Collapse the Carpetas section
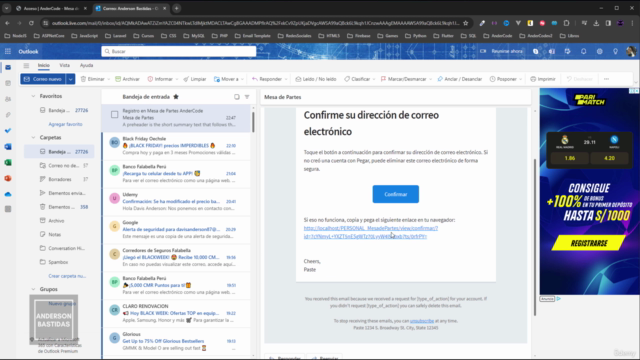The width and height of the screenshot is (640, 360). 33,138
